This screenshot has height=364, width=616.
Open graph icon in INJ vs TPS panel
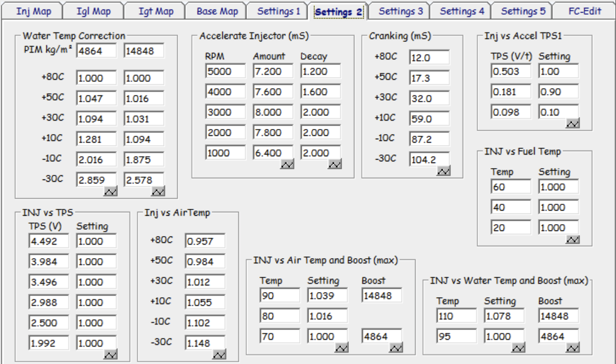(110, 354)
